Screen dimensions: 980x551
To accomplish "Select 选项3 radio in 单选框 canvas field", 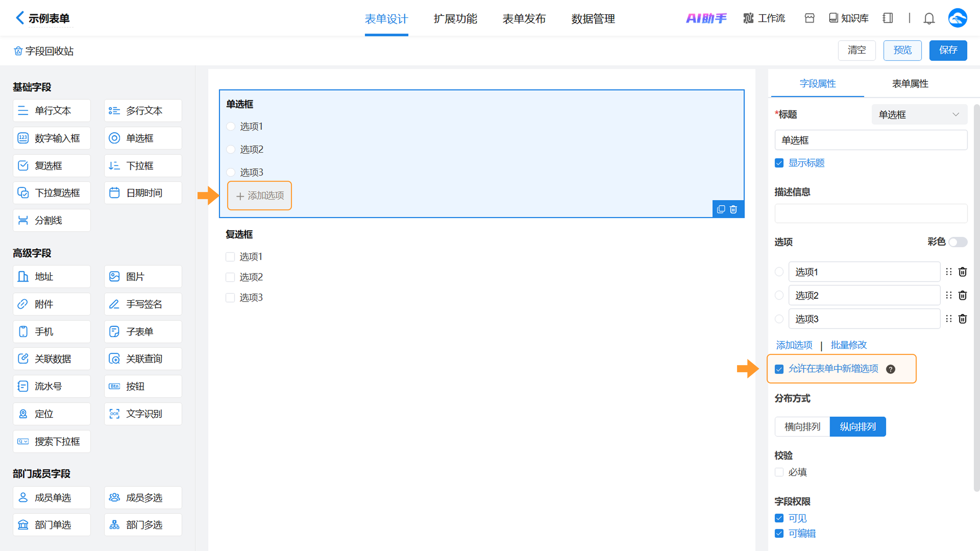I will coord(230,172).
